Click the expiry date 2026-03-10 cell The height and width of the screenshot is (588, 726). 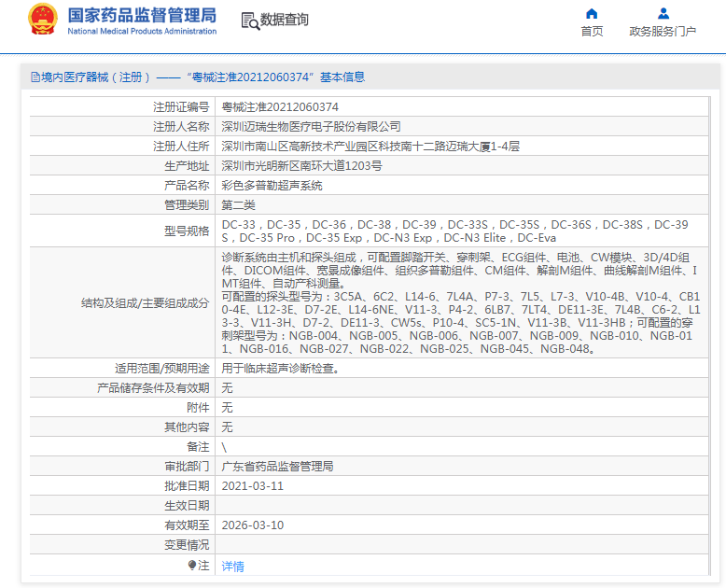(252, 525)
